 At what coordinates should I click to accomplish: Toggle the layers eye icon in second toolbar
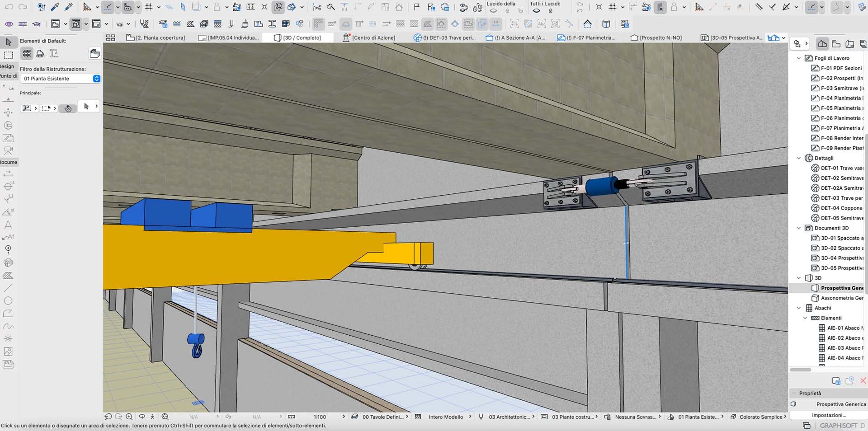click(x=9, y=24)
